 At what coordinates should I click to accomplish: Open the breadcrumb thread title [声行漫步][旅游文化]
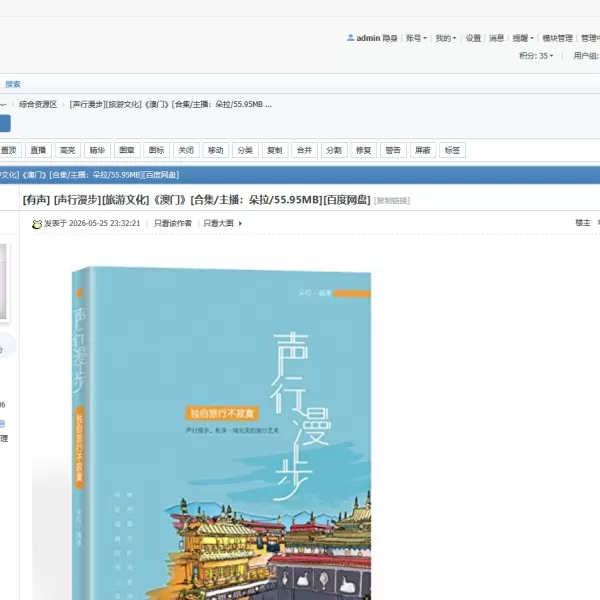click(x=171, y=104)
